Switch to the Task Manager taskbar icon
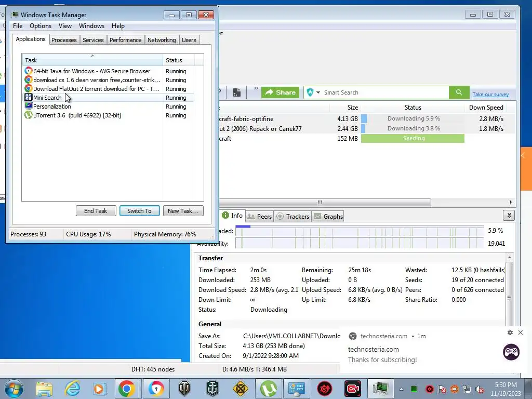This screenshot has height=399, width=532. click(381, 389)
